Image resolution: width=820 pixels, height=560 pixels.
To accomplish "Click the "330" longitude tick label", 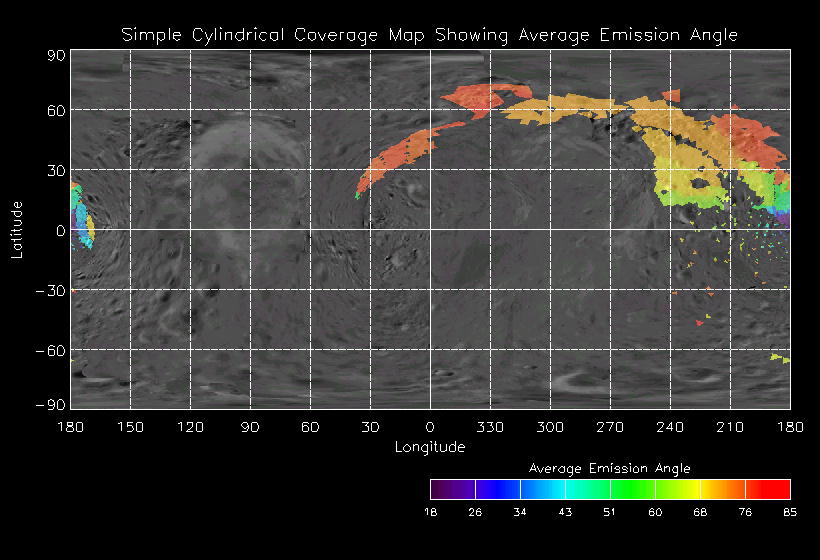I will [490, 427].
